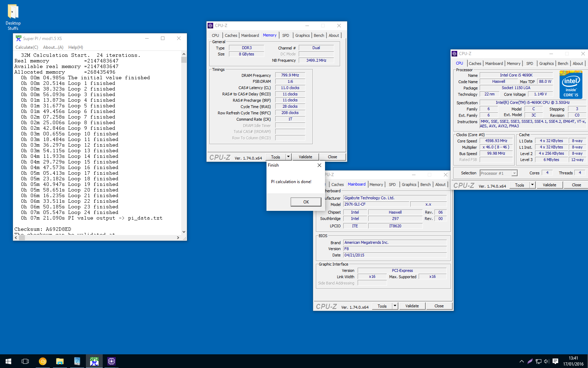The image size is (588, 368).
Task: Click Validate in Mainboard CPU-Z window
Action: point(412,306)
